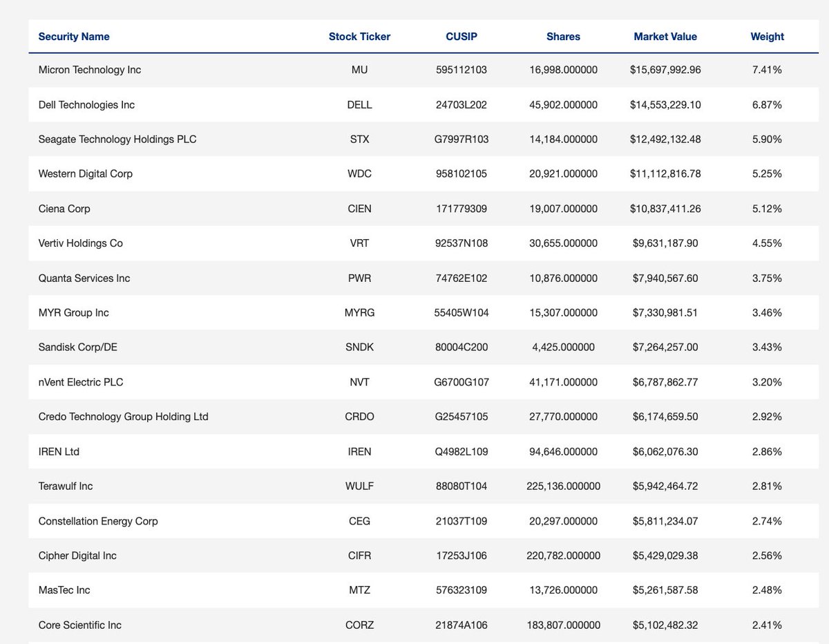
Task: Click the CIEN ticker cell
Action: pyautogui.click(x=360, y=209)
